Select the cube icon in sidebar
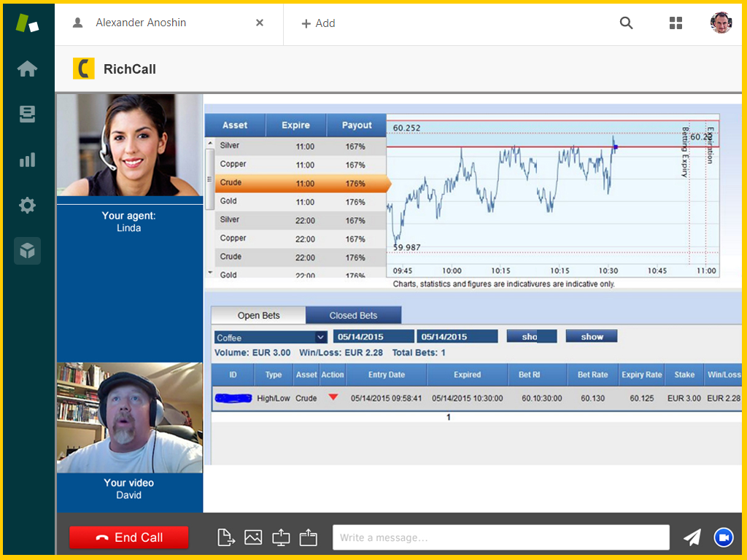The width and height of the screenshot is (747, 560). (x=27, y=251)
